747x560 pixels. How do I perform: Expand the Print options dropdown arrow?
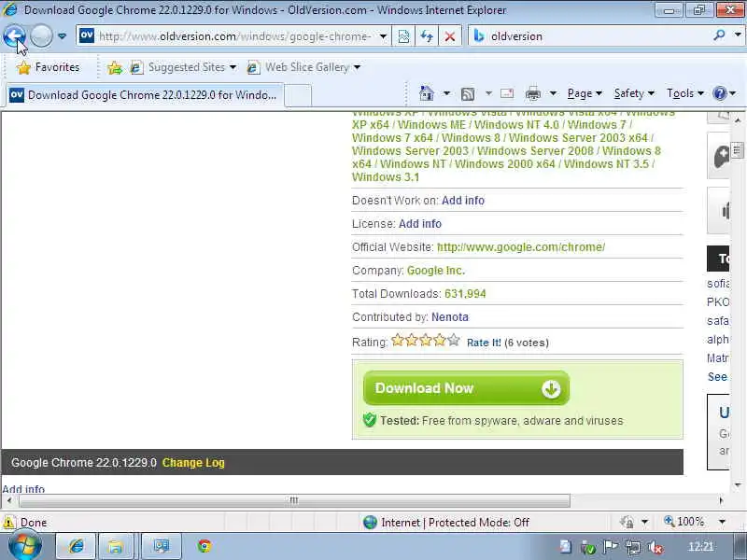tap(553, 93)
